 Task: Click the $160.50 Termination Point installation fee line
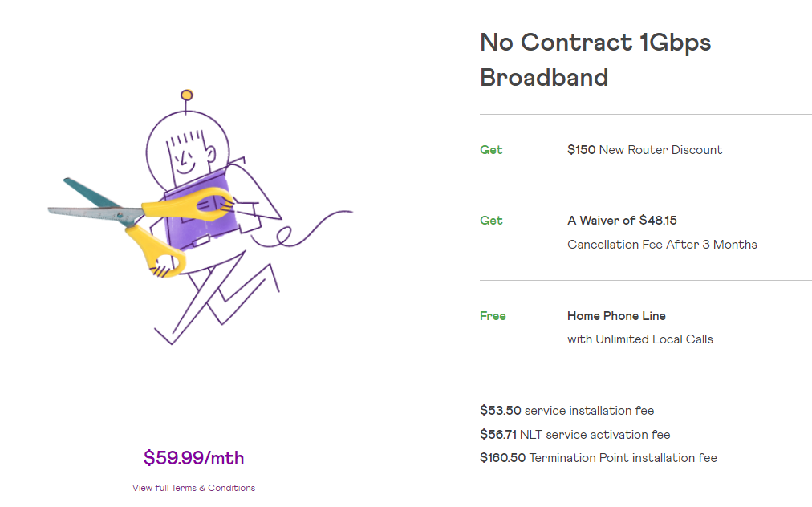pos(598,458)
